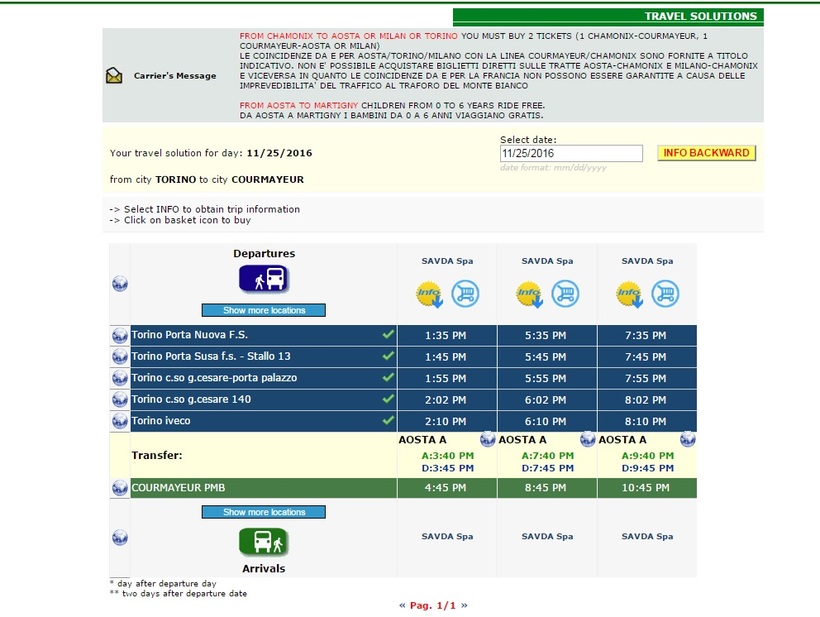
Task: Click the green Arrivals bus icon
Action: tap(263, 542)
